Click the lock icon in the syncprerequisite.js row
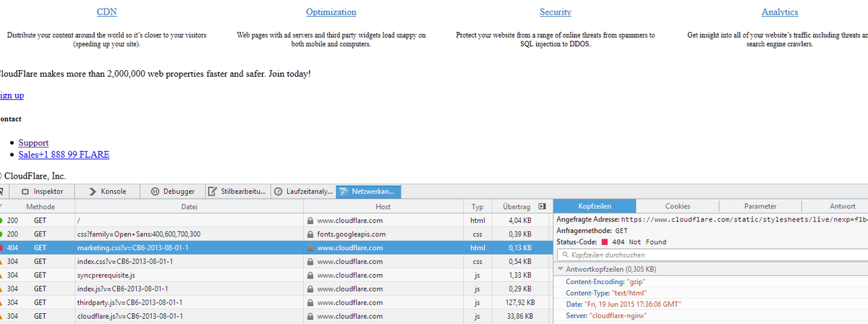Image resolution: width=868 pixels, height=324 pixels. (x=310, y=276)
